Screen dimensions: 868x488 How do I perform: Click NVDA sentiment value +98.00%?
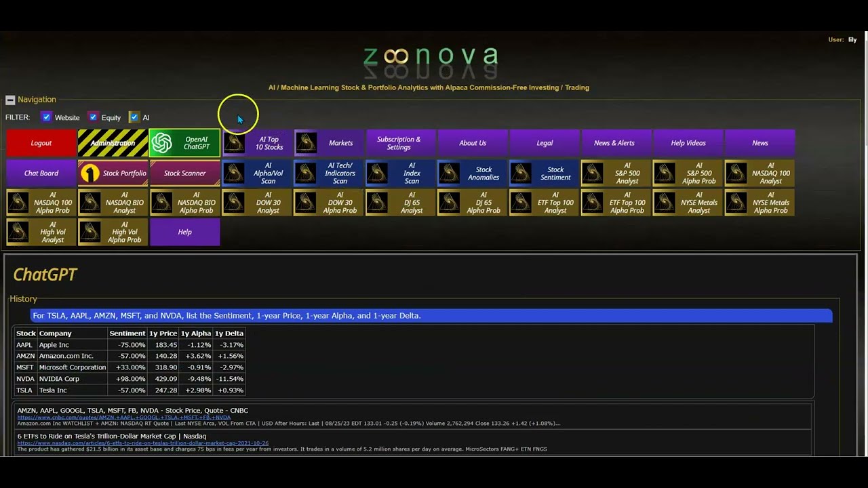[131, 379]
